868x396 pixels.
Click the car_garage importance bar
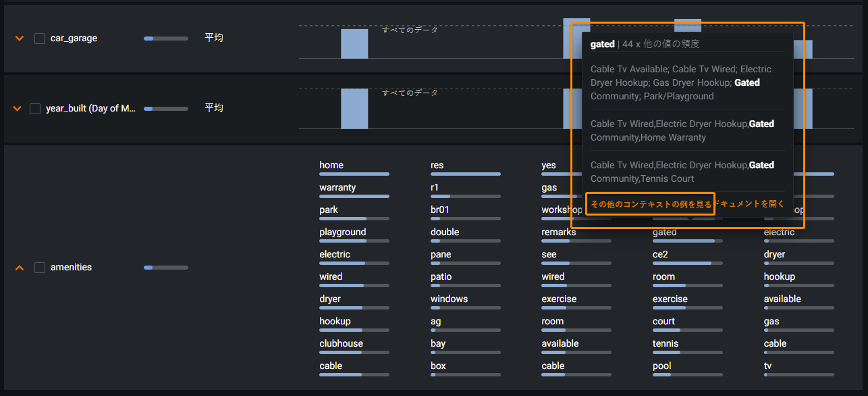pos(165,39)
